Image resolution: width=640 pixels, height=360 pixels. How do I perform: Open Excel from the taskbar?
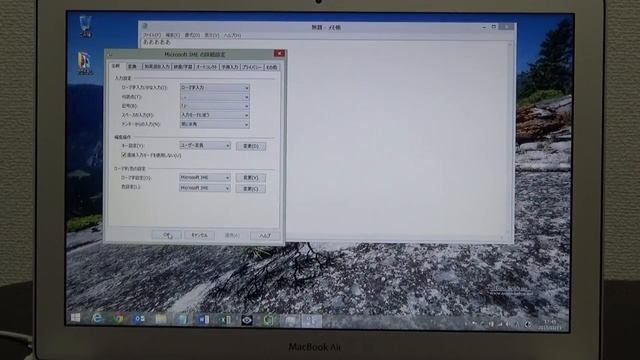(225, 320)
